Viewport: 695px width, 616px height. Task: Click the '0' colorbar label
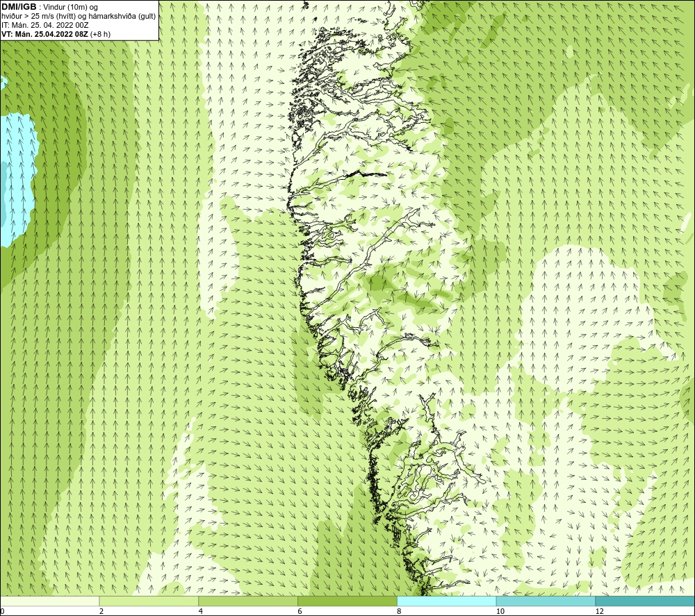tap(2, 612)
